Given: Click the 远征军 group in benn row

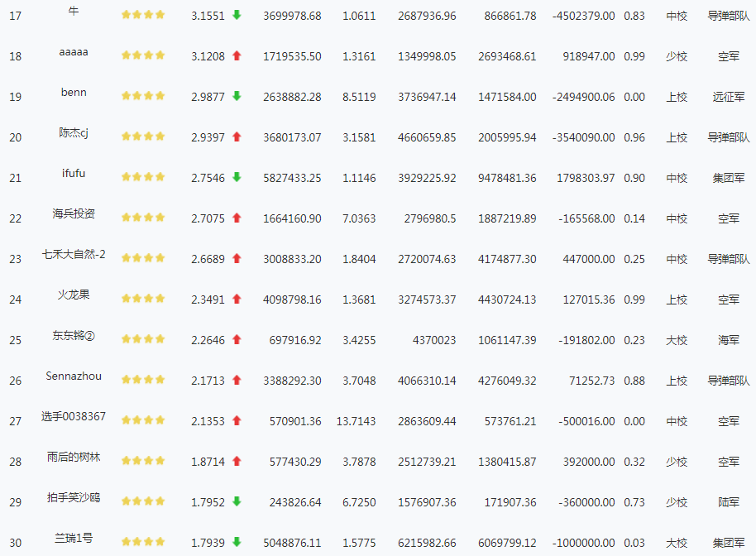Looking at the screenshot, I should 729,97.
